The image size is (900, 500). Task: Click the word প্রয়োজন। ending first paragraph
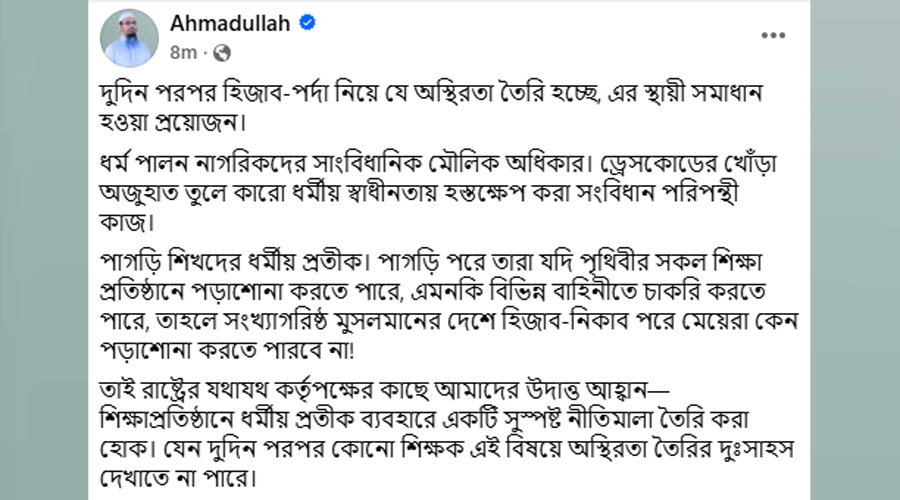pos(200,123)
